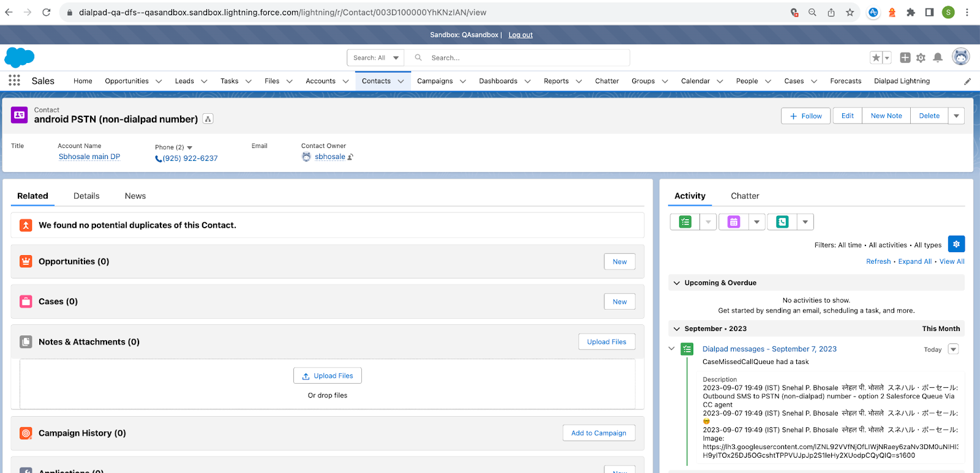Image resolution: width=980 pixels, height=473 pixels.
Task: Show more record actions next to Delete
Action: [956, 116]
